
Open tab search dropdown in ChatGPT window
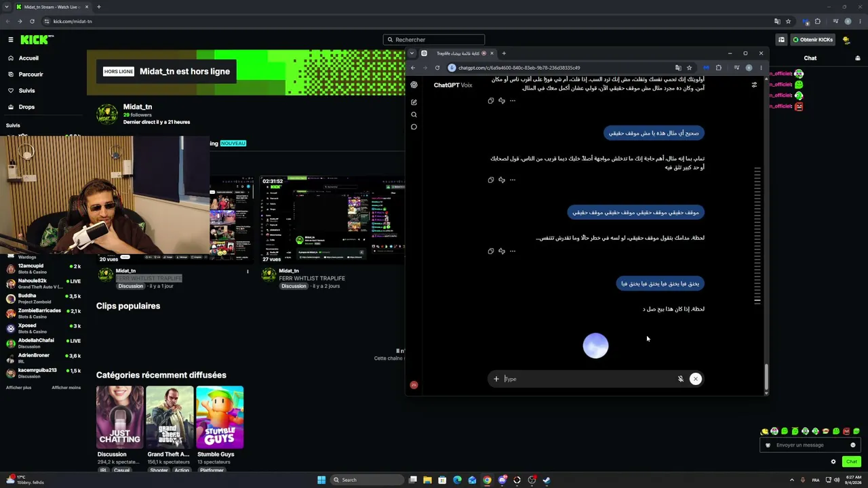click(412, 54)
